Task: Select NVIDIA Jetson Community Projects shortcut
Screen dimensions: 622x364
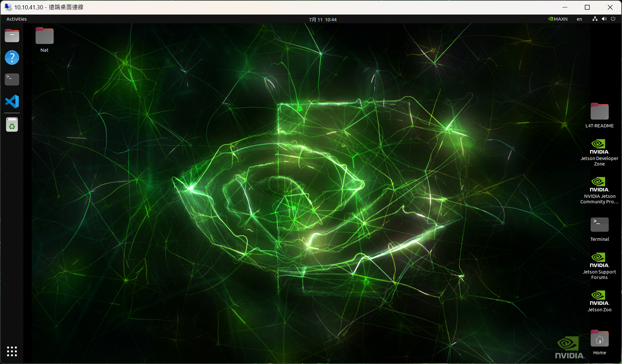Action: click(x=599, y=190)
